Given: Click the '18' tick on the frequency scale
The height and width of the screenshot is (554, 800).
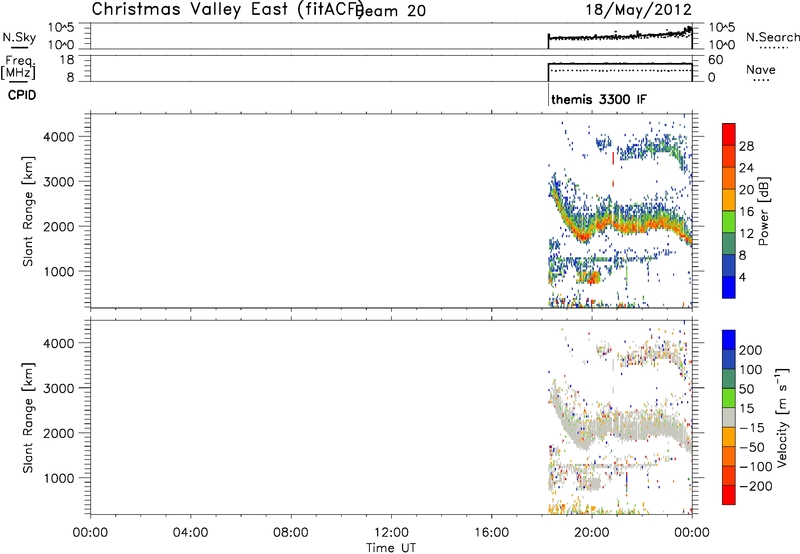Looking at the screenshot, I should click(x=67, y=60).
